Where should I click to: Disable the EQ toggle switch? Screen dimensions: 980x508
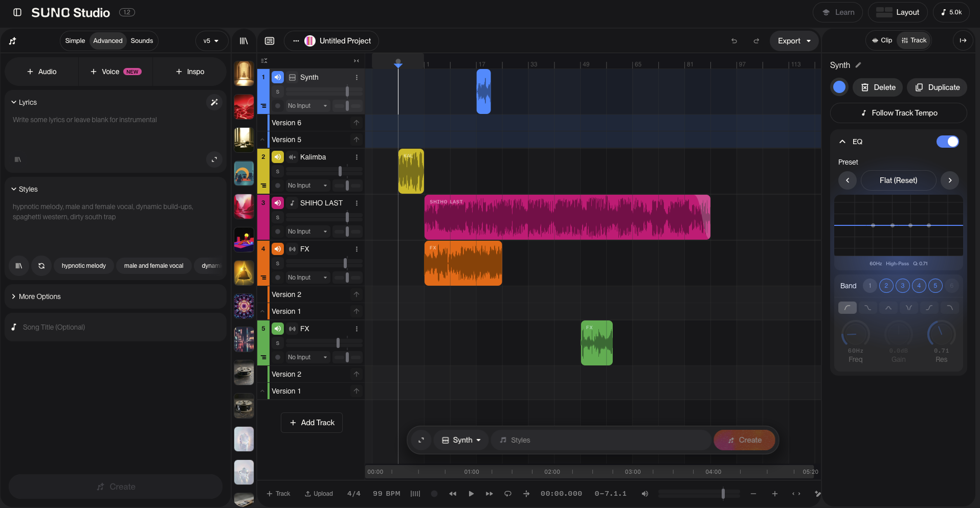coord(947,142)
